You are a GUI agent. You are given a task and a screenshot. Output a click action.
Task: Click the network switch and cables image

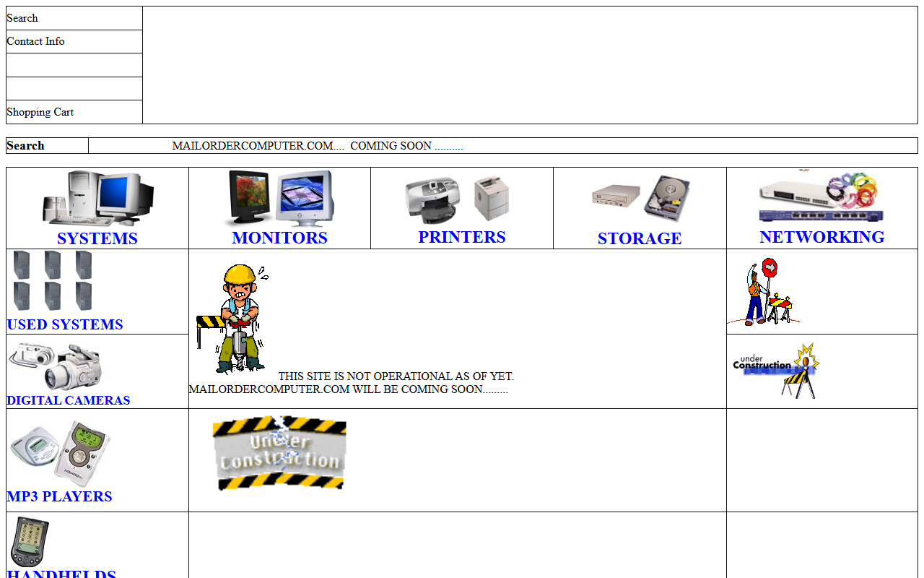821,197
